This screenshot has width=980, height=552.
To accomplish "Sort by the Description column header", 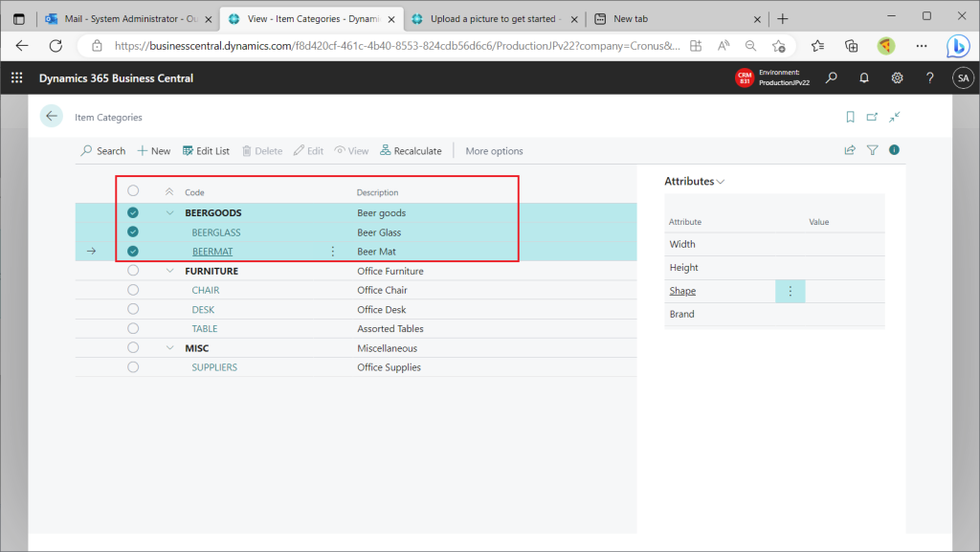I will coord(377,192).
